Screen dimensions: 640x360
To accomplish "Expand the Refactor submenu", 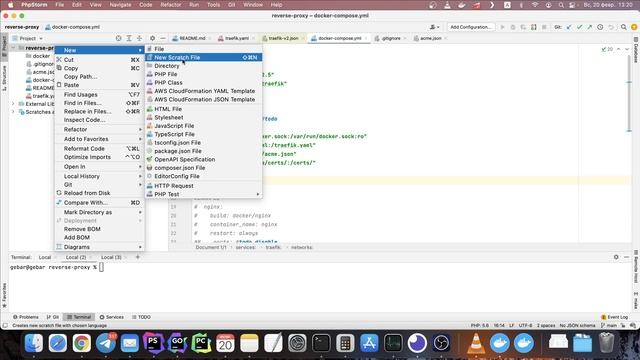I will pos(100,129).
